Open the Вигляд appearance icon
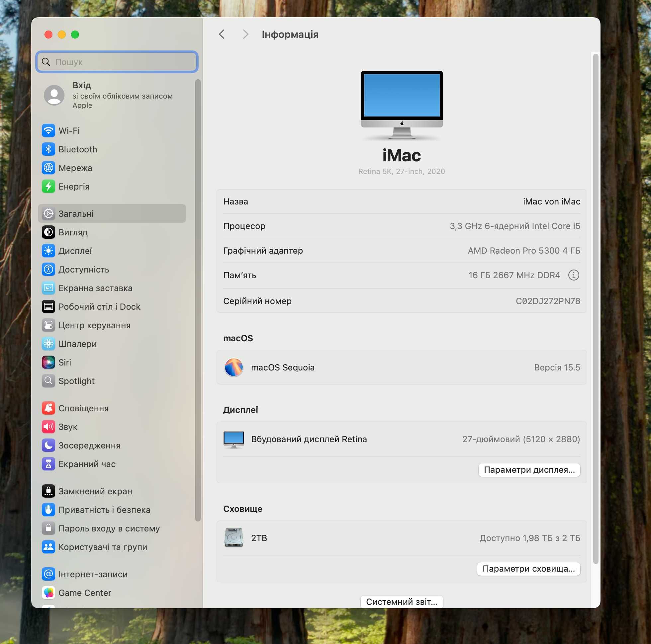Screen dimensions: 651x644 pyautogui.click(x=48, y=232)
